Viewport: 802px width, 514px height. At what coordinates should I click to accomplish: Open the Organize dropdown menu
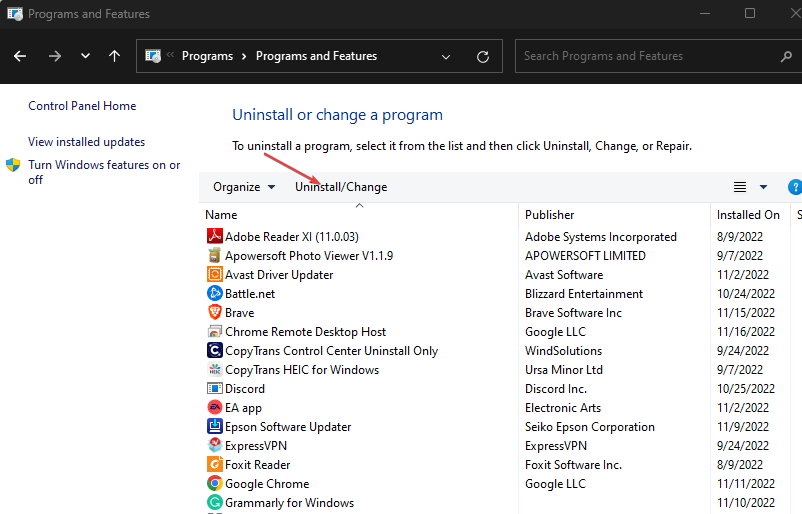(244, 187)
